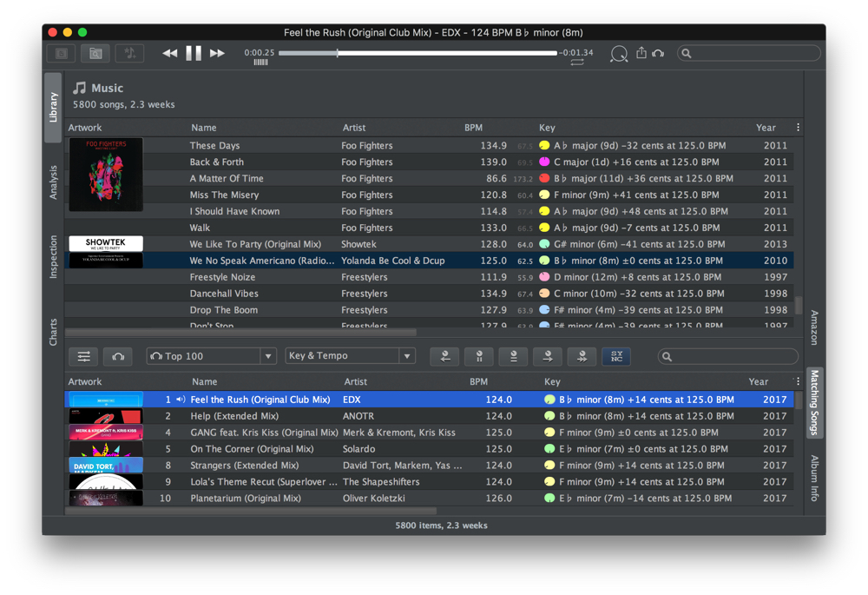Select 'On The Corner (Original Mix)' song
This screenshot has width=868, height=595.
click(x=429, y=449)
